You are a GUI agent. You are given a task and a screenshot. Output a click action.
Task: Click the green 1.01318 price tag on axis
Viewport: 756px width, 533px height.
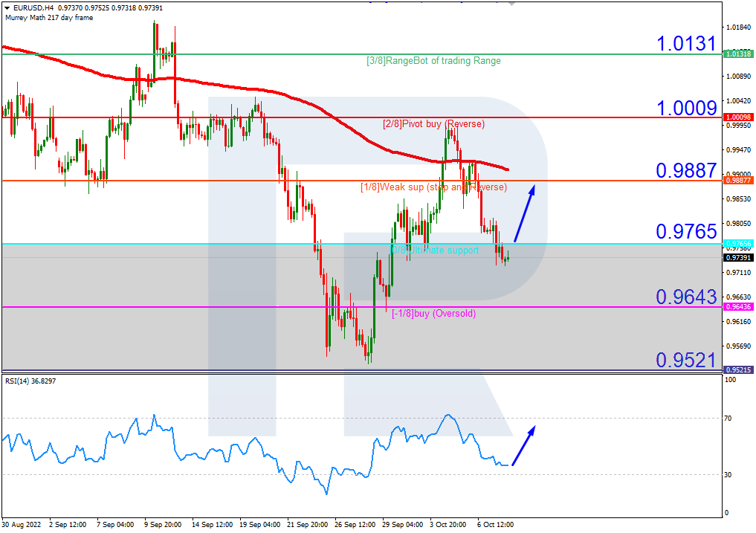point(737,54)
